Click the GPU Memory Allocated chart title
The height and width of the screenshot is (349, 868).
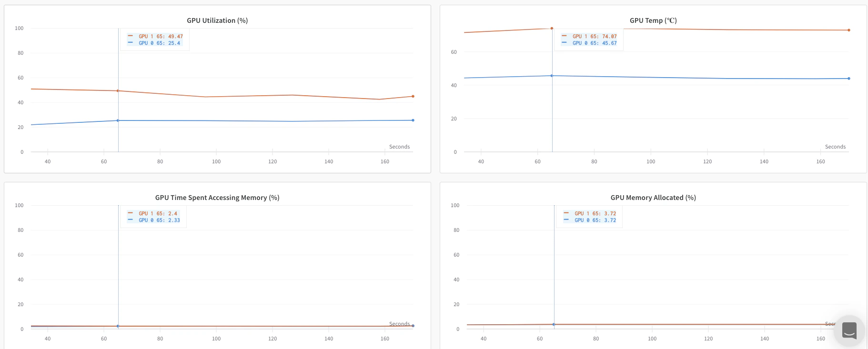(x=653, y=197)
